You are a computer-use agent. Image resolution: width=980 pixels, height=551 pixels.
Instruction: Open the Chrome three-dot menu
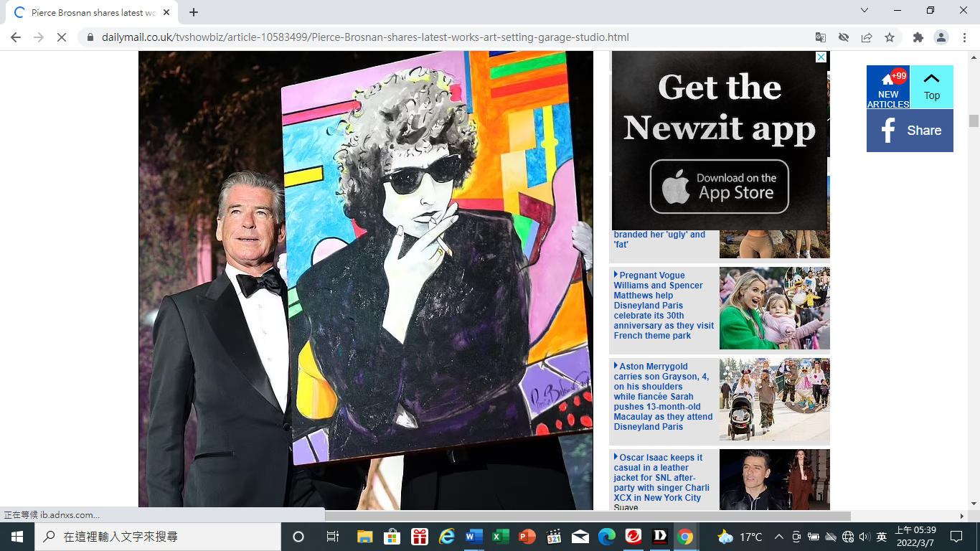point(964,37)
